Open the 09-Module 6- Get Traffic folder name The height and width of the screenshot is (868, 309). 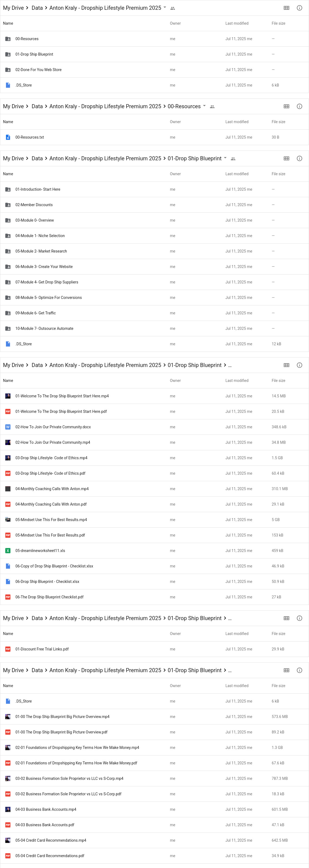[x=36, y=313]
